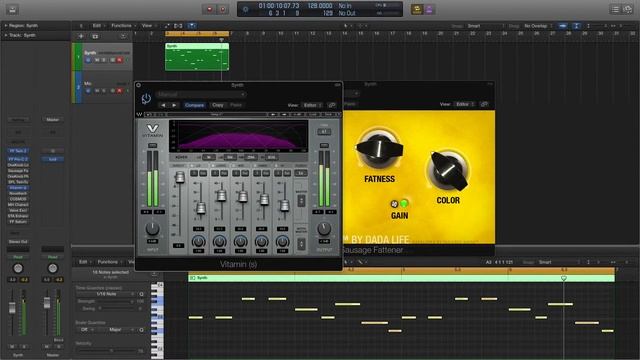Open the list editors icon at top right
Viewport: 640px width, 360px height.
pos(615,9)
